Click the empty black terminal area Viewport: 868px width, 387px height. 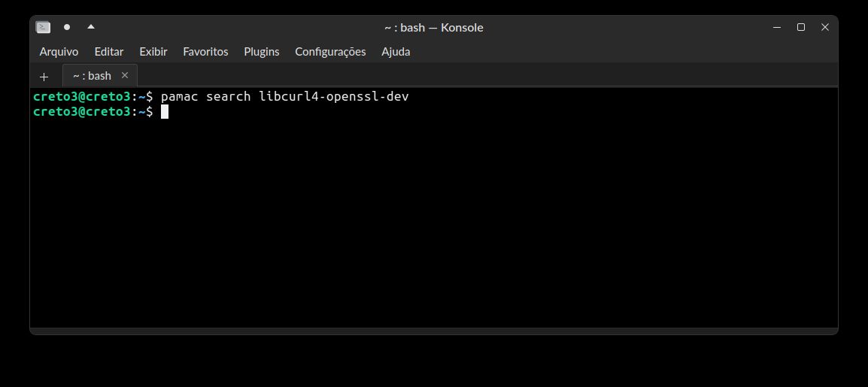pos(434,221)
